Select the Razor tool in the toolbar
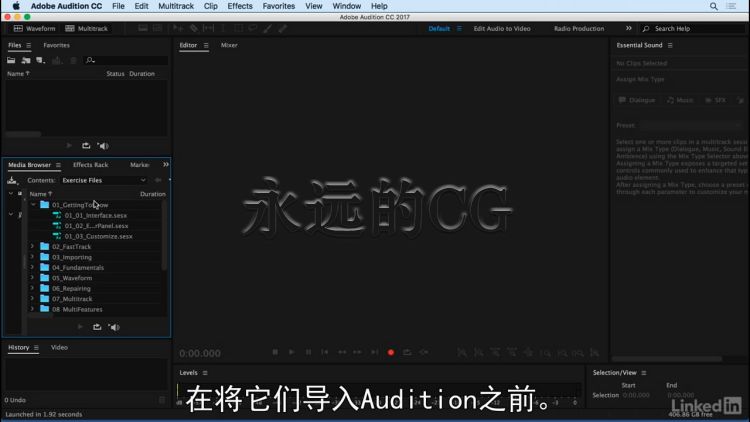This screenshot has height=422, width=750. pyautogui.click(x=193, y=28)
